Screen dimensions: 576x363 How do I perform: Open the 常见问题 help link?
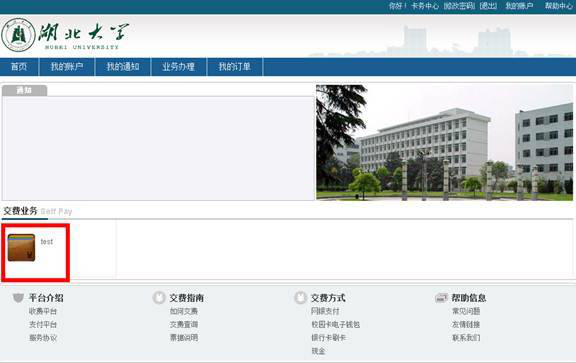[466, 311]
